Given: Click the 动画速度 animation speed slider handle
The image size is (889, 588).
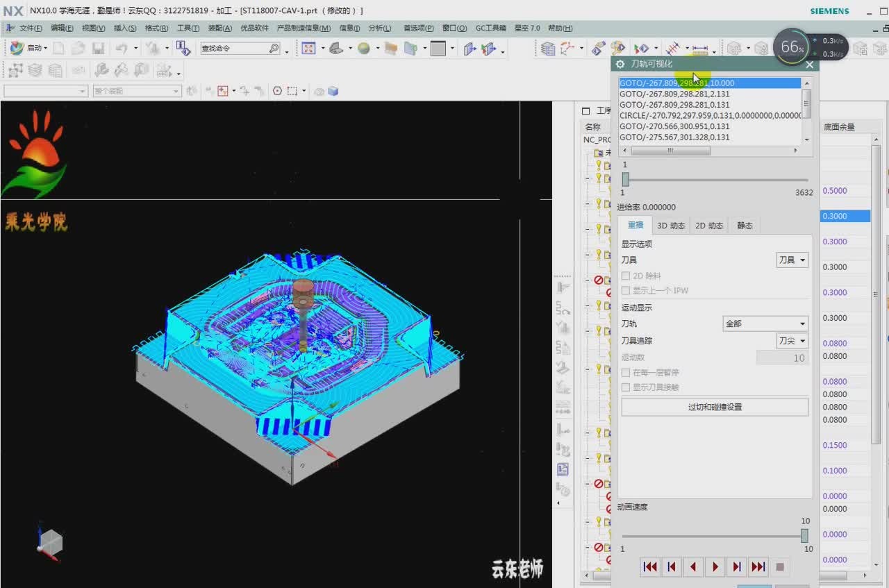Looking at the screenshot, I should click(x=804, y=535).
